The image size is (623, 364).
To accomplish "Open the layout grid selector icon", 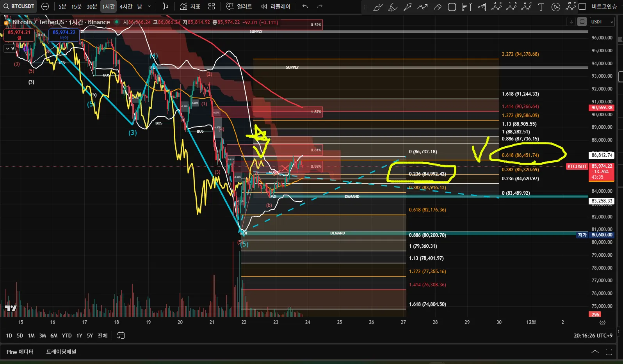I will click(x=211, y=6).
